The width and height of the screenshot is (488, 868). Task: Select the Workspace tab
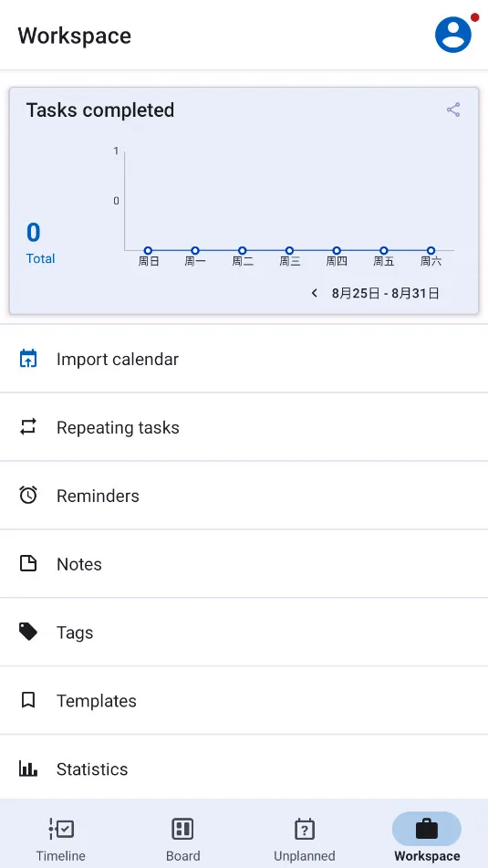coord(427,838)
